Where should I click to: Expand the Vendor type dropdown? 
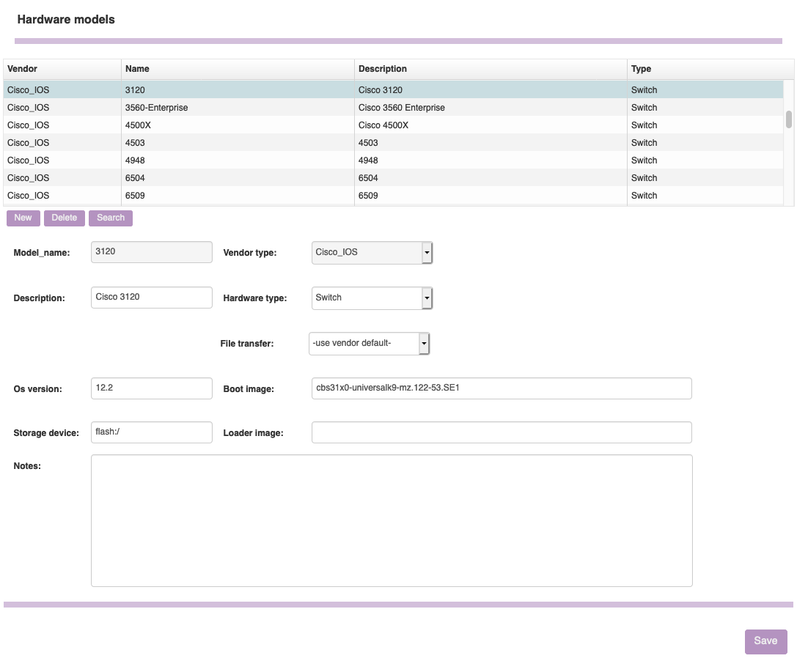pos(427,253)
